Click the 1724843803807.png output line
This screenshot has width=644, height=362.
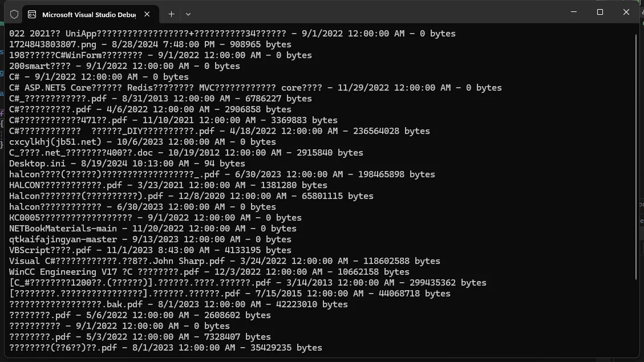150,44
